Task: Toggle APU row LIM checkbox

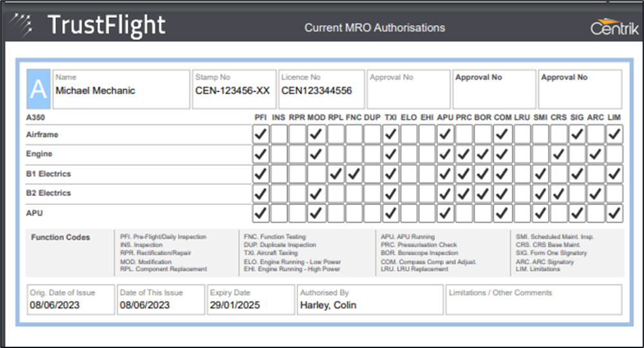Action: (614, 213)
